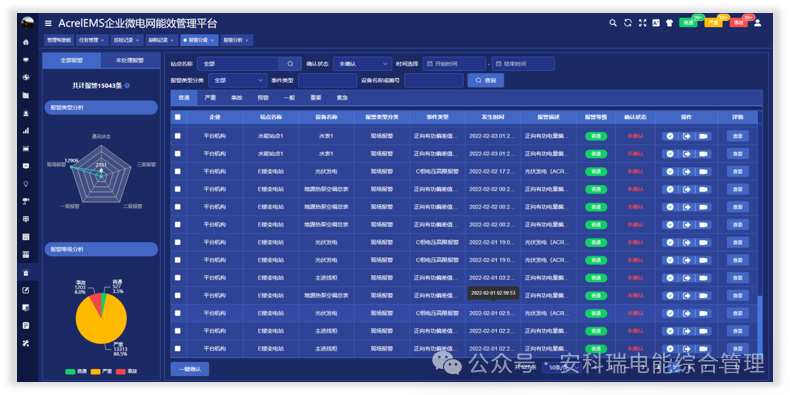Open the 确认状态 dropdown showing 未确认

tap(362, 64)
